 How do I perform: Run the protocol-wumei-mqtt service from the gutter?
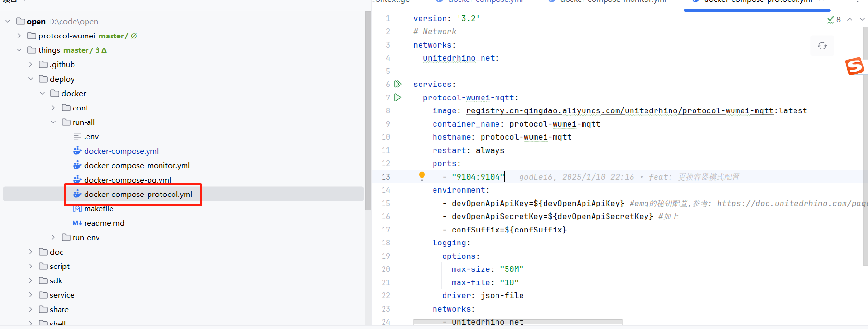(x=397, y=97)
